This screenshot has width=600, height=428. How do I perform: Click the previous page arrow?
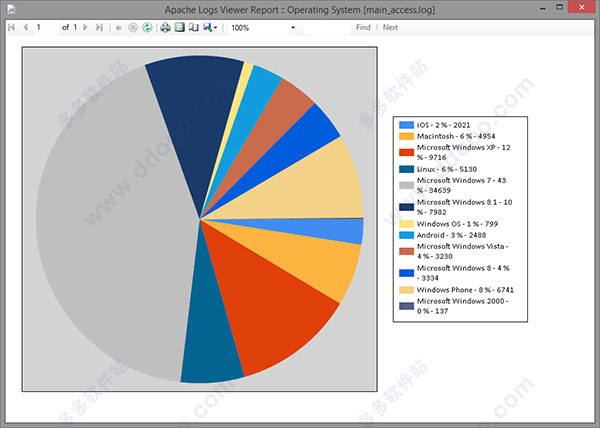pyautogui.click(x=26, y=28)
